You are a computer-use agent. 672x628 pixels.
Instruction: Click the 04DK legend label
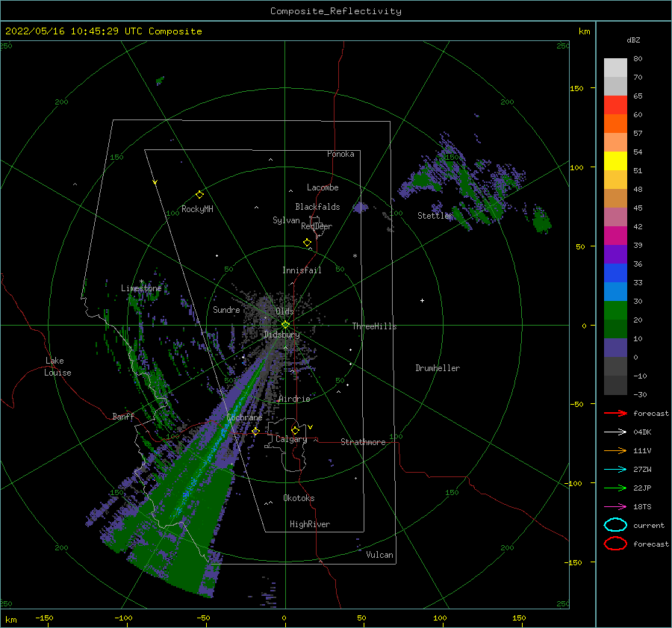click(x=642, y=432)
